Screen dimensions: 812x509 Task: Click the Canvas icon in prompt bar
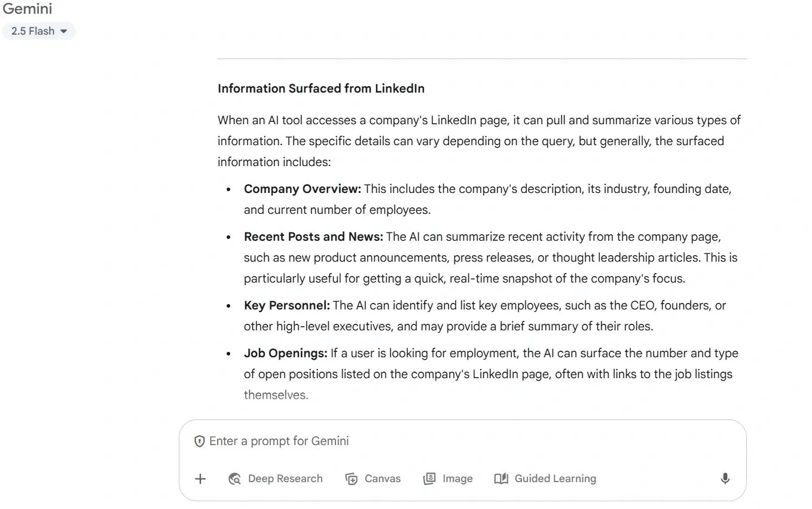(352, 479)
